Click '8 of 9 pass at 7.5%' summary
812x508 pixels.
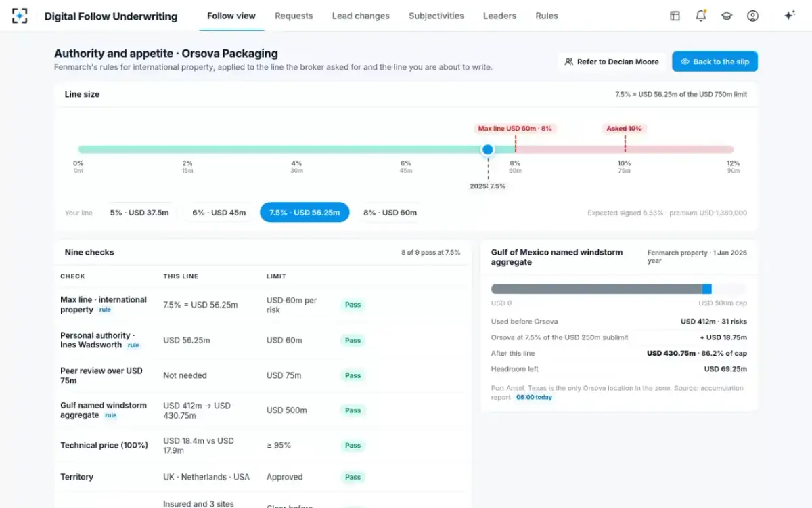(x=430, y=253)
